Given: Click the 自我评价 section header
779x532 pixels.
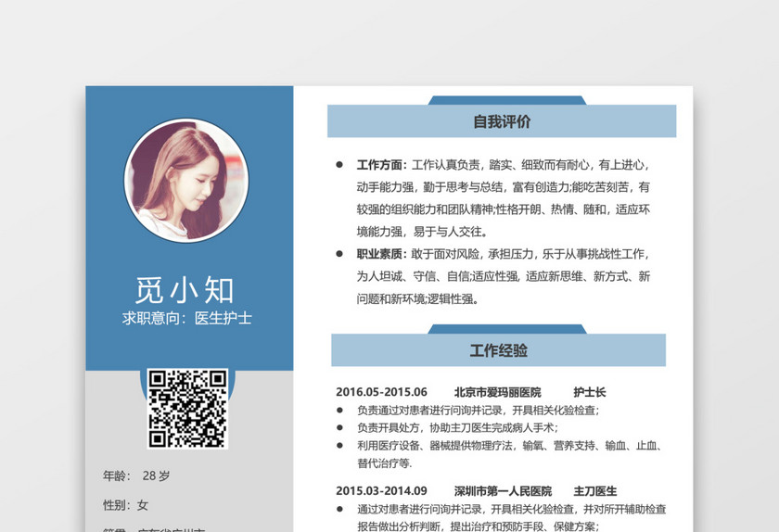Looking at the screenshot, I should pos(502,121).
